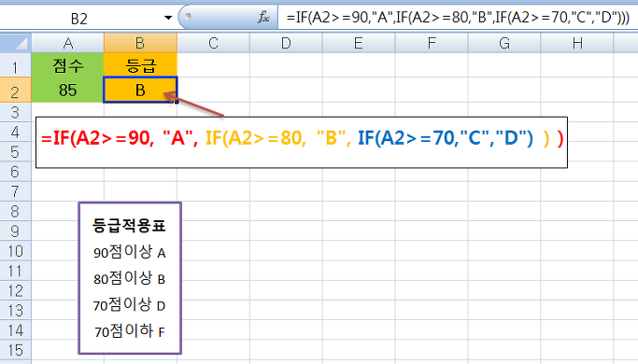
Task: Select row 12 header
Action: (x=16, y=290)
